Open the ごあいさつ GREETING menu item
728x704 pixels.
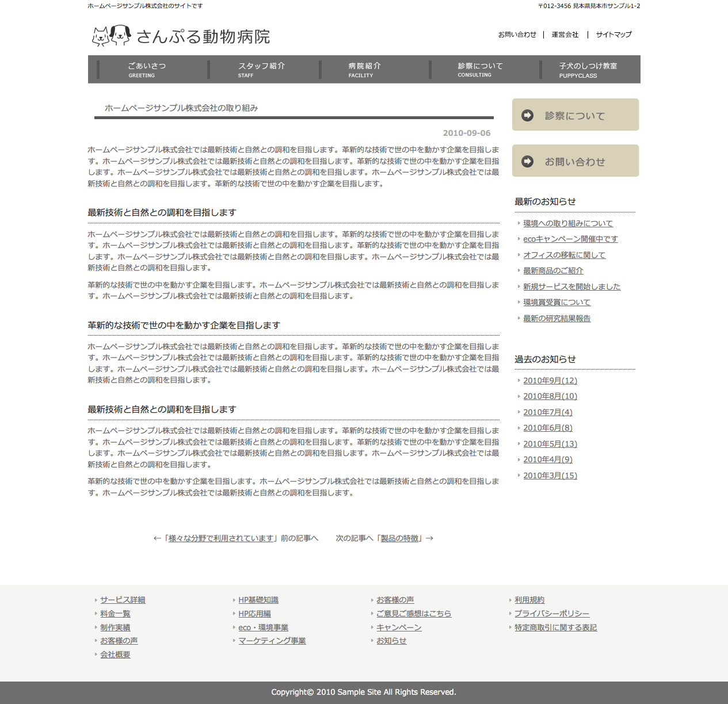pyautogui.click(x=147, y=70)
